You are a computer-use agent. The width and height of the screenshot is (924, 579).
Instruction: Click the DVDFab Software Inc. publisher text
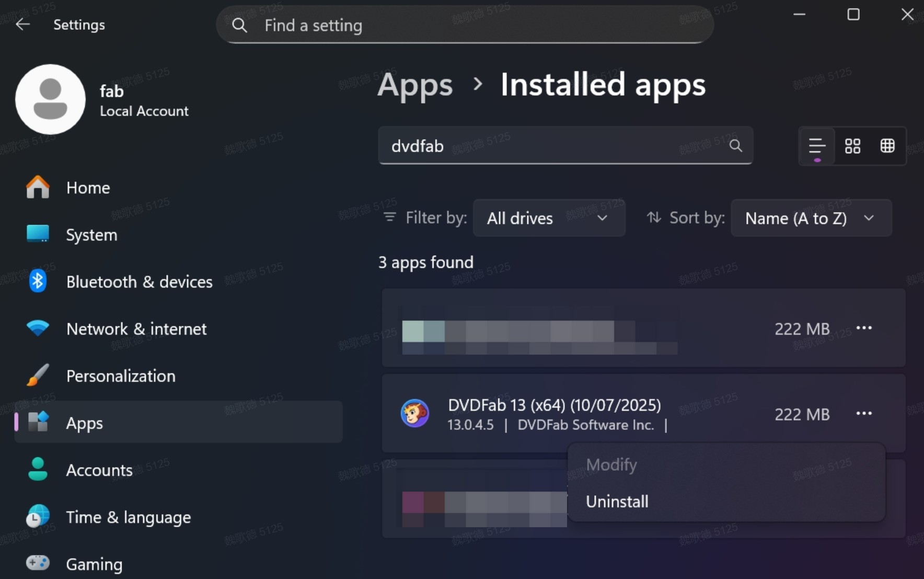point(585,425)
